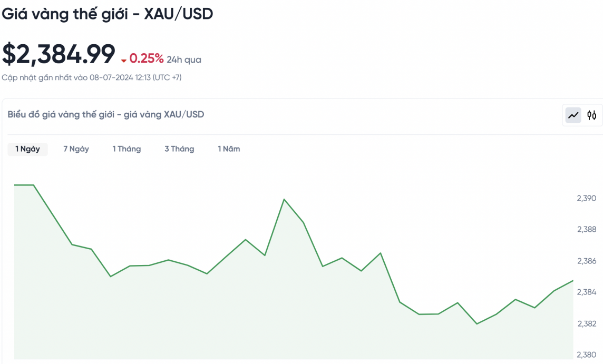Show the 1 Tháng chart range
Viewport: 603px width, 364px height.
[127, 149]
